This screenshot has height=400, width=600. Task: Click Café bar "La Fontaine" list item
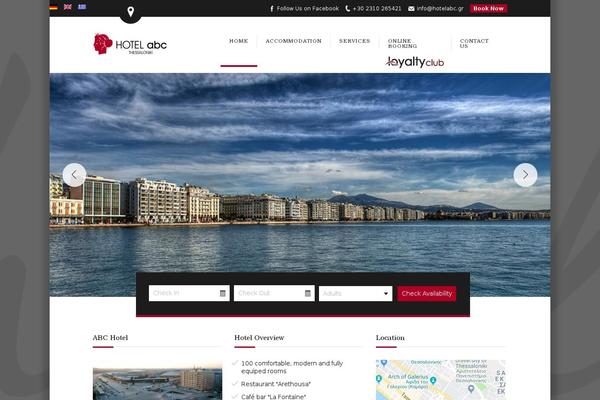[x=273, y=397]
